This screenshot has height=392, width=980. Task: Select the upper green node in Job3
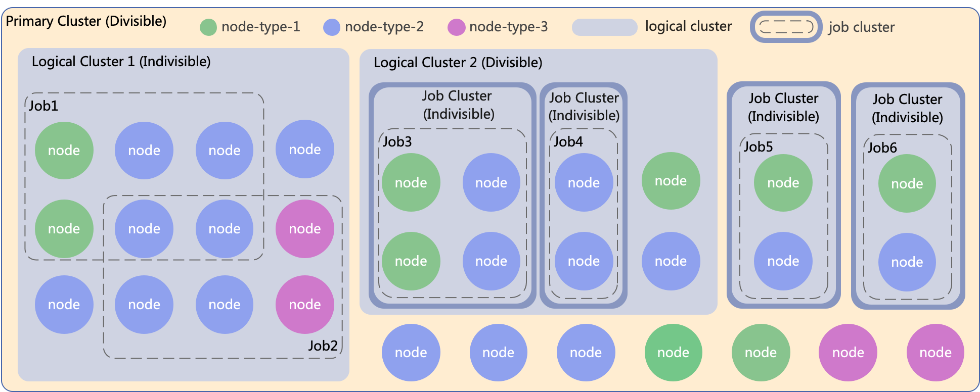(411, 183)
